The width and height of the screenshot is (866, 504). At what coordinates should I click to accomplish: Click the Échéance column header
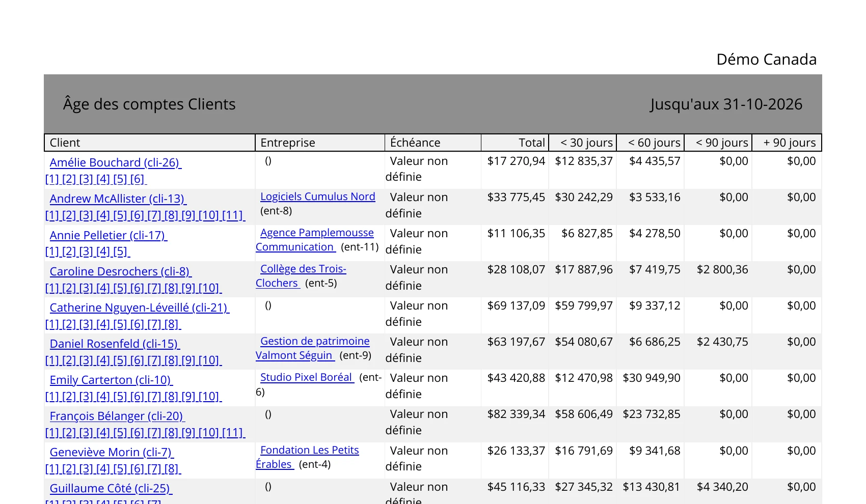click(x=433, y=143)
